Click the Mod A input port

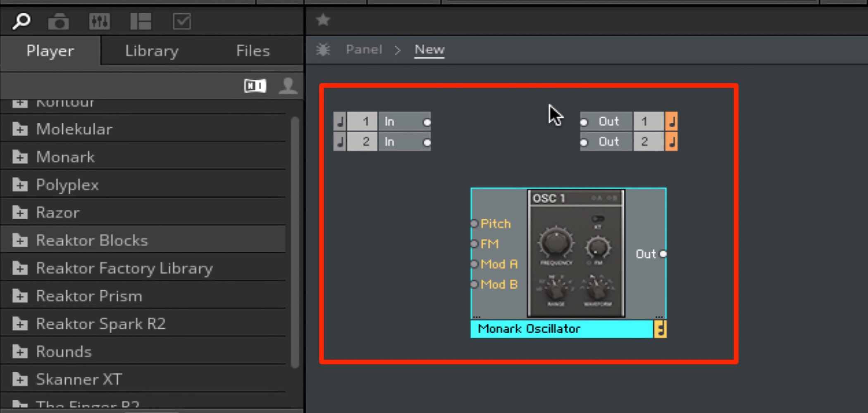click(474, 264)
